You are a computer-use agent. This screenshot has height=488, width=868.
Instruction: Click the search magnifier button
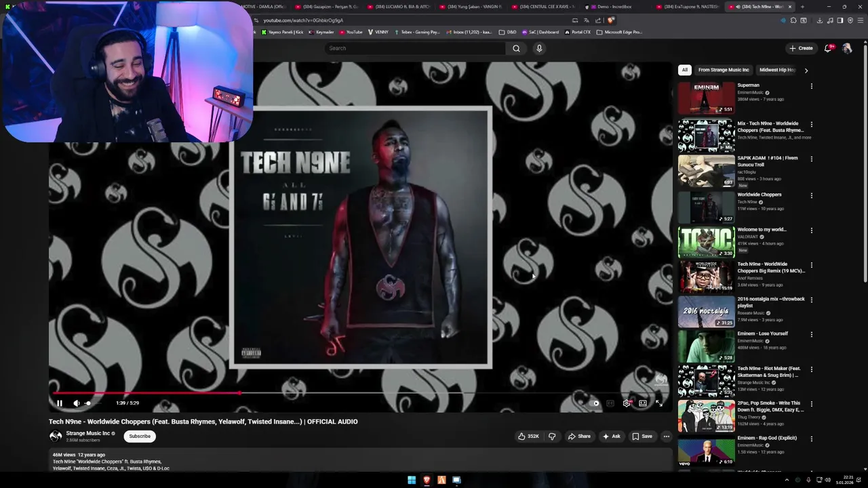516,48
